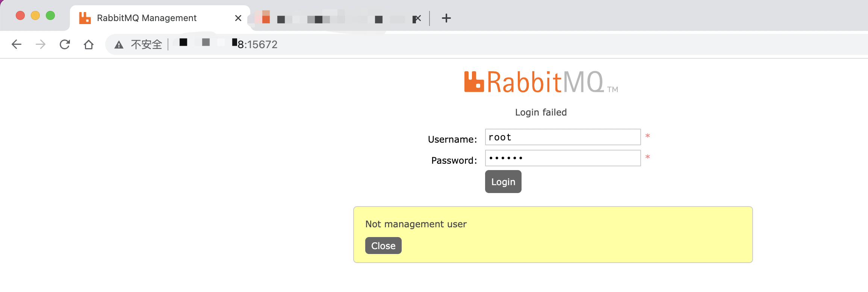Go to the browser home icon

pyautogui.click(x=89, y=44)
